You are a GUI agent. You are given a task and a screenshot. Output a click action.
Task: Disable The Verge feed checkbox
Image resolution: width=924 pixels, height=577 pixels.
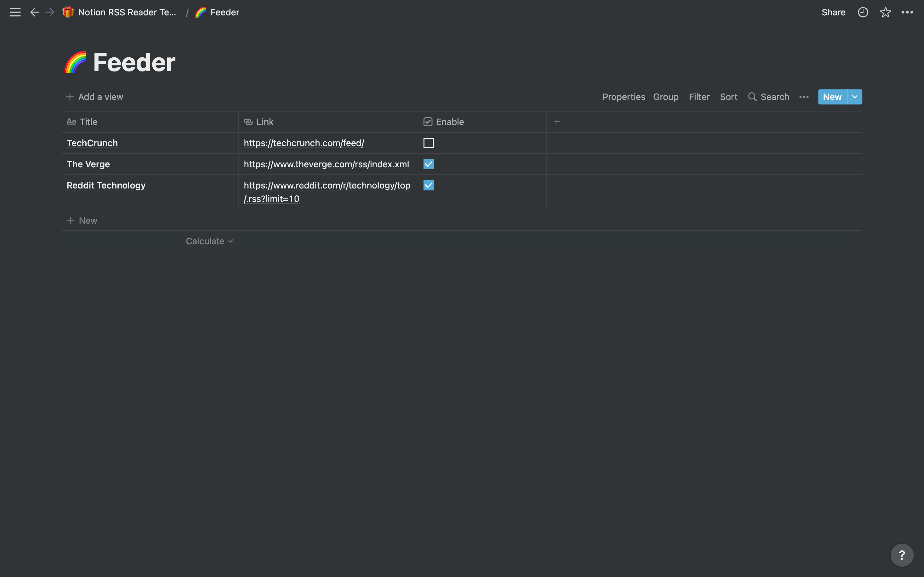coord(428,164)
